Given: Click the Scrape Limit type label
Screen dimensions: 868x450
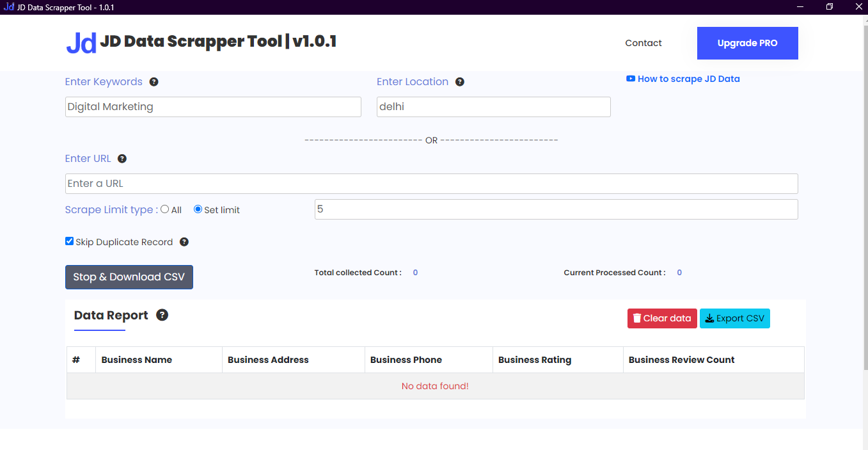Looking at the screenshot, I should tap(112, 210).
